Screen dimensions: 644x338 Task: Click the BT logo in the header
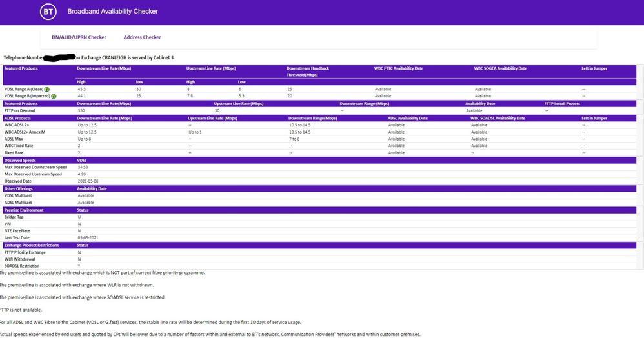pyautogui.click(x=48, y=12)
